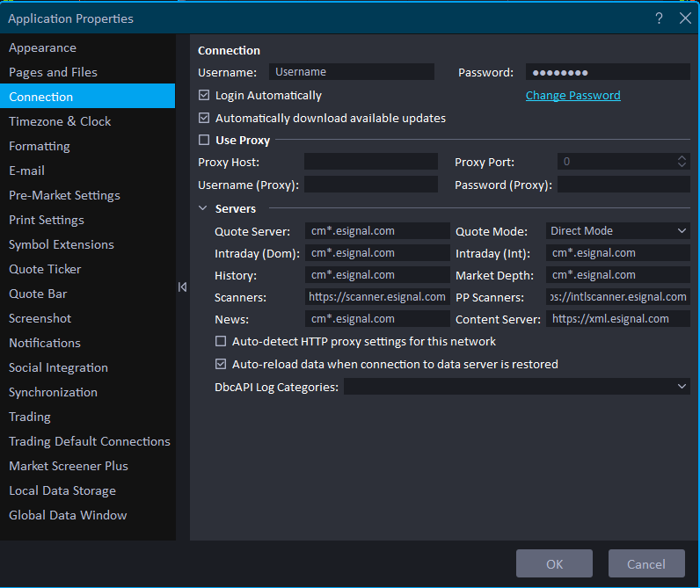Select Trading Default Connections
The image size is (700, 588).
pos(88,441)
